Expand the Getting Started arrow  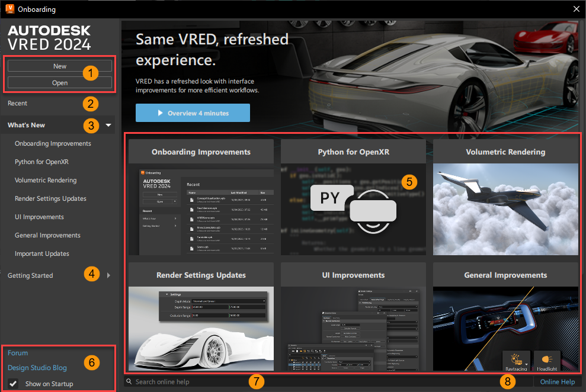(x=109, y=275)
